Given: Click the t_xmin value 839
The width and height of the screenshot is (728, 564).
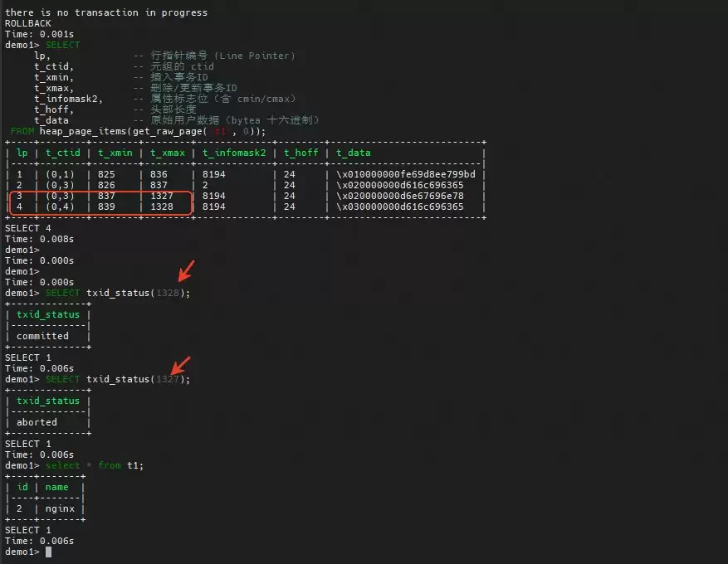Looking at the screenshot, I should [106, 207].
